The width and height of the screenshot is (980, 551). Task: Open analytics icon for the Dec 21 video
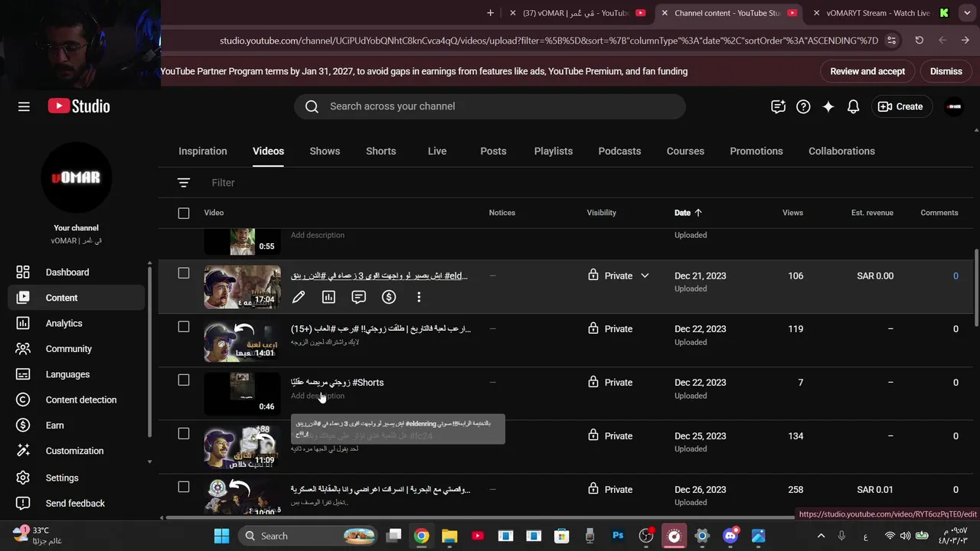point(328,297)
